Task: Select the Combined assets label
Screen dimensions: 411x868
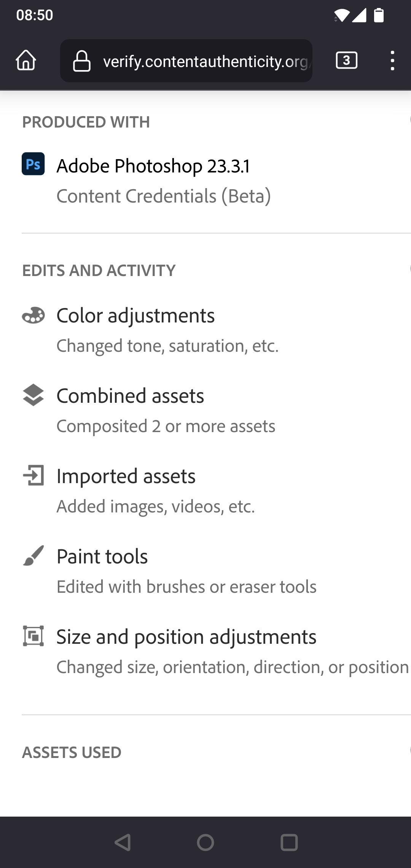Action: (x=130, y=396)
